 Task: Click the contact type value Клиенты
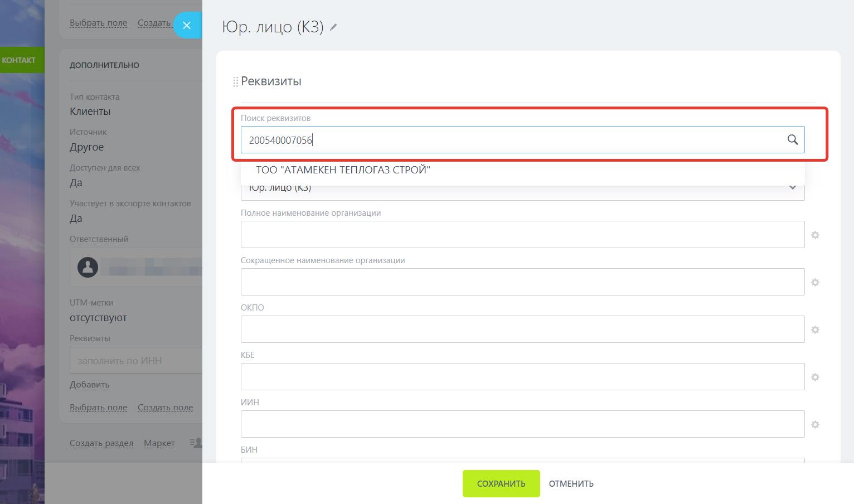pyautogui.click(x=90, y=112)
